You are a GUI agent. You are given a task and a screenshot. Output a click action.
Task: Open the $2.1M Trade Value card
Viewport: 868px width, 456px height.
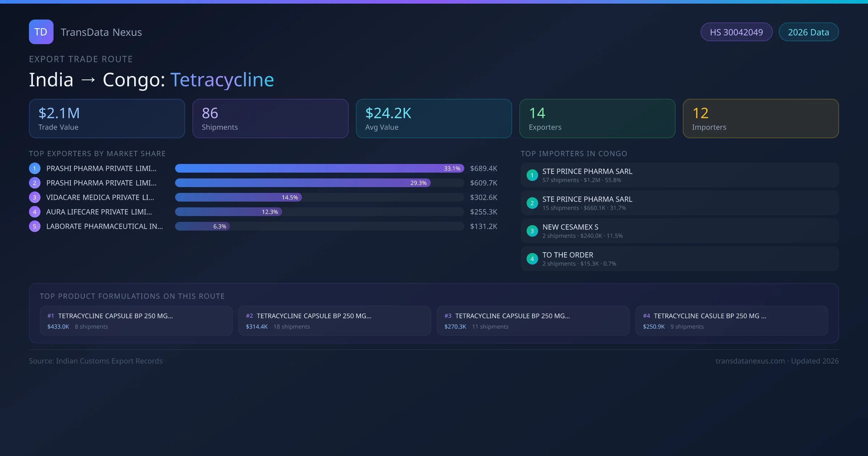pyautogui.click(x=107, y=119)
